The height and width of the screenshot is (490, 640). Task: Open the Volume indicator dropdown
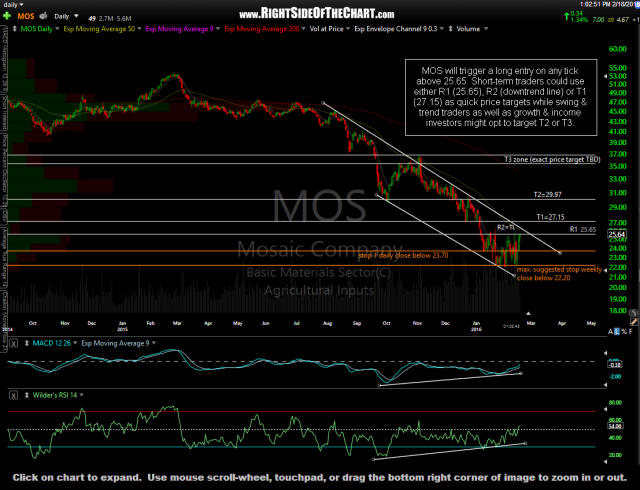pos(486,29)
